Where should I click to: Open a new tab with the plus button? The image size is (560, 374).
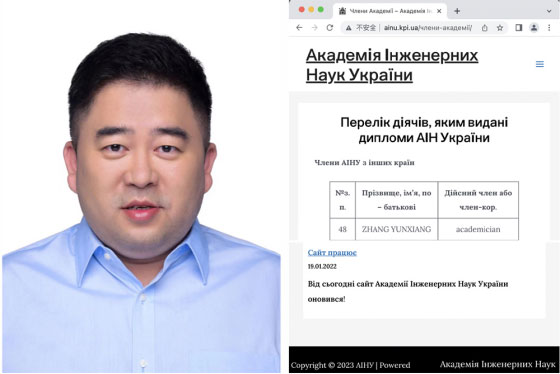click(x=457, y=11)
